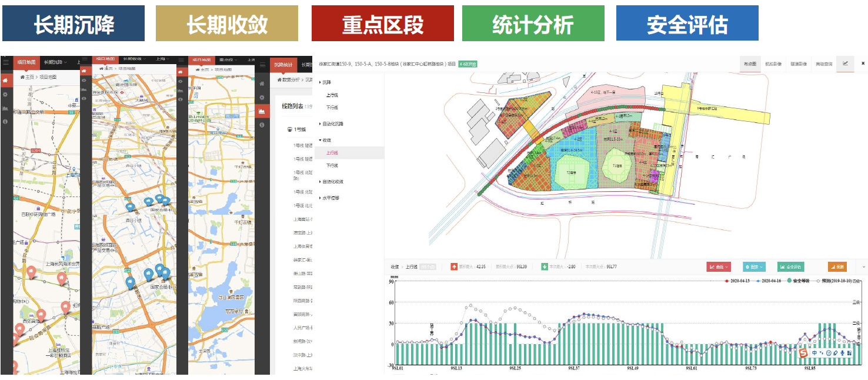Click chart icon in 重点区段 window sidebar
Screen dimensions: 868x380
181,91
